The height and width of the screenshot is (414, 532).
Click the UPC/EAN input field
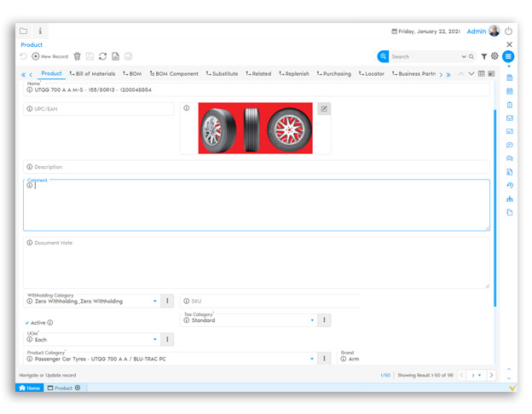click(98, 109)
